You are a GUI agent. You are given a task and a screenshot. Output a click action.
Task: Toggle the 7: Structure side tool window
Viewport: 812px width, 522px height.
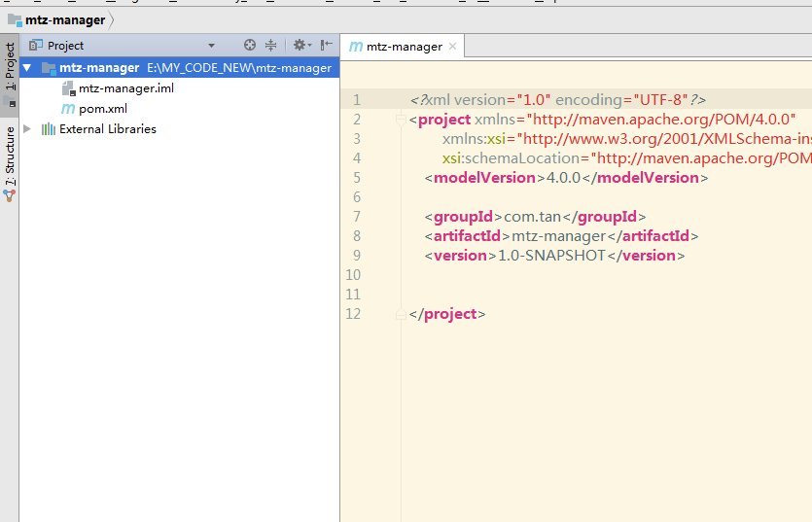[10, 156]
